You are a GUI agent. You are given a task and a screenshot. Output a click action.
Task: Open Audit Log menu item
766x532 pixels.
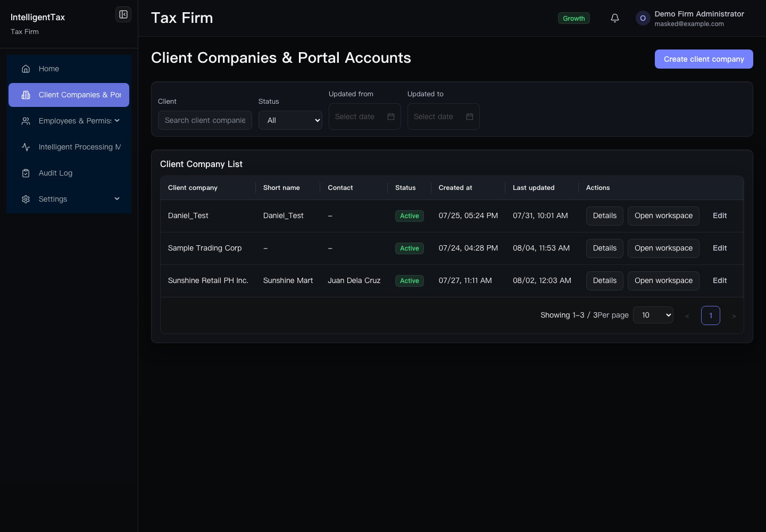[69, 173]
